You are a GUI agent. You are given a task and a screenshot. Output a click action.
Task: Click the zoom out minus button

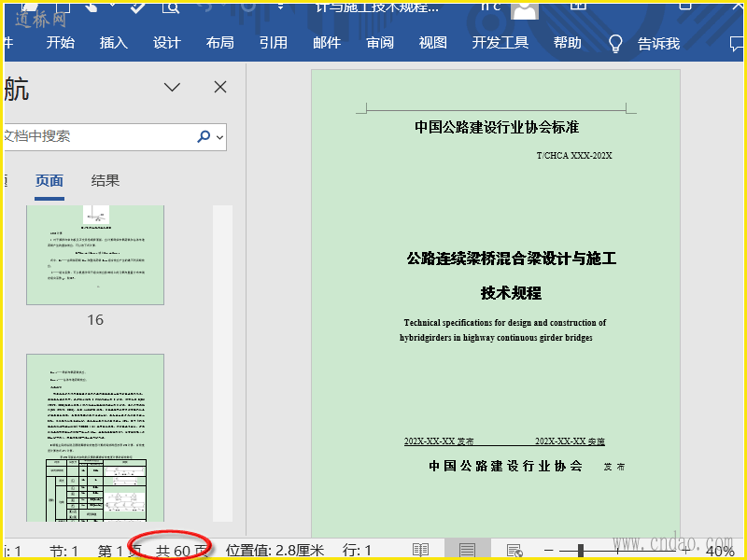tap(549, 551)
